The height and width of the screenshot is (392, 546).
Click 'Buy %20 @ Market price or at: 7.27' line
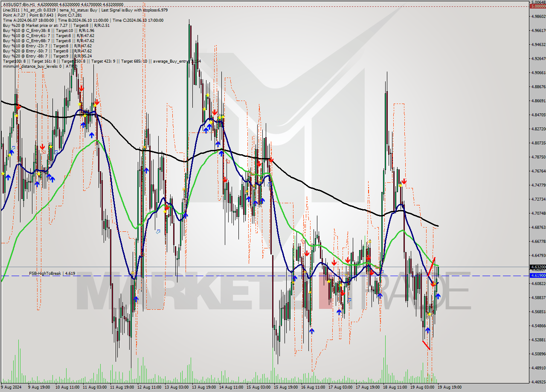click(x=56, y=25)
